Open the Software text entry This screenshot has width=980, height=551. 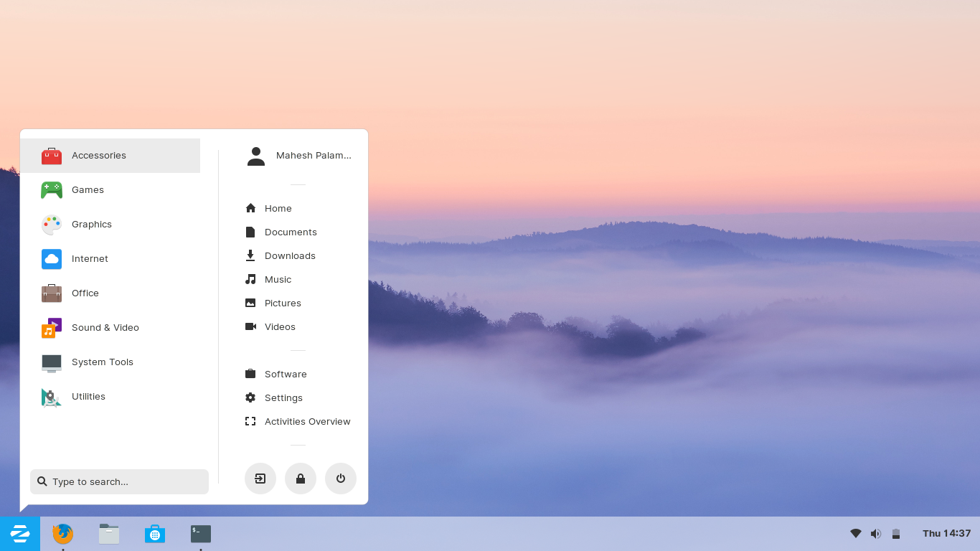(x=286, y=375)
